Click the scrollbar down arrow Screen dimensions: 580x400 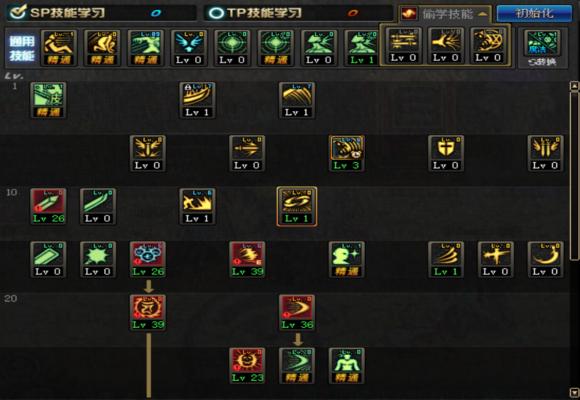tap(574, 392)
